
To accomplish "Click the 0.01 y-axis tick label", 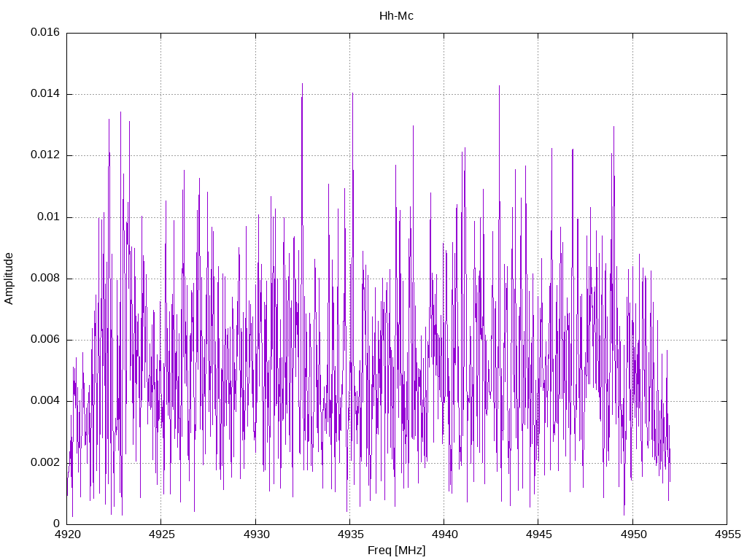I will tap(49, 217).
